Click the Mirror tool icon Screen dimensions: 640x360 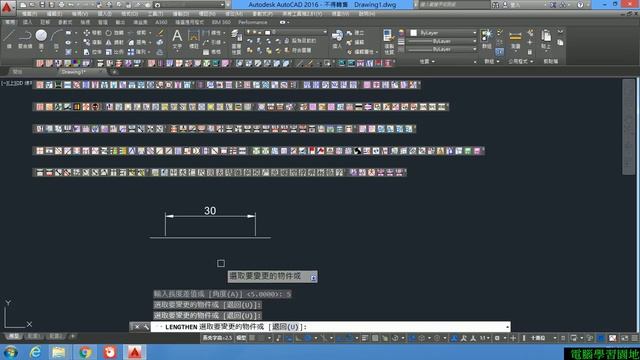tap(109, 42)
